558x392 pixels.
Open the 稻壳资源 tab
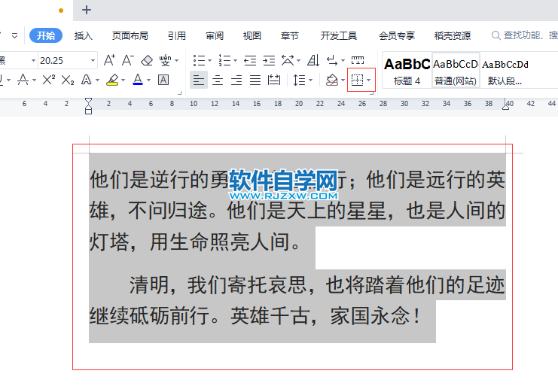[453, 35]
